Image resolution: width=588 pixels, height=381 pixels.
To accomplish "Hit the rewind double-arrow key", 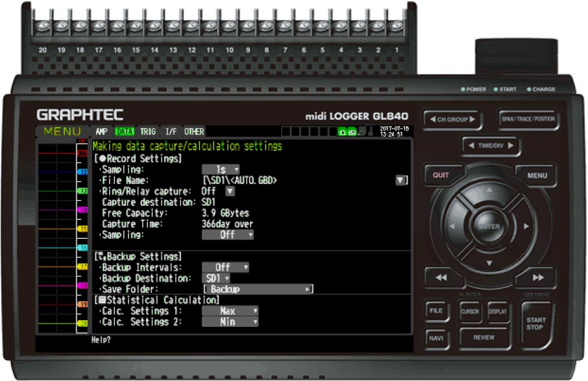I will 441,277.
